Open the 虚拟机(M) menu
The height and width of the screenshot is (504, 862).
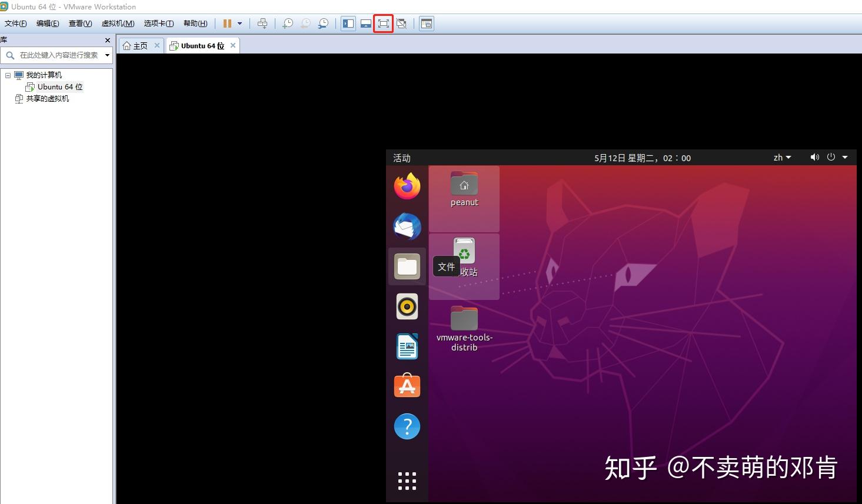point(118,24)
